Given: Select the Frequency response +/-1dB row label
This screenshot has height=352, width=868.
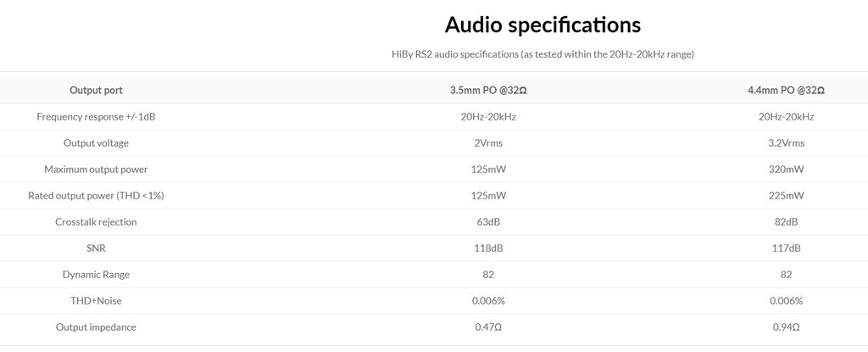Looking at the screenshot, I should pos(96,116).
